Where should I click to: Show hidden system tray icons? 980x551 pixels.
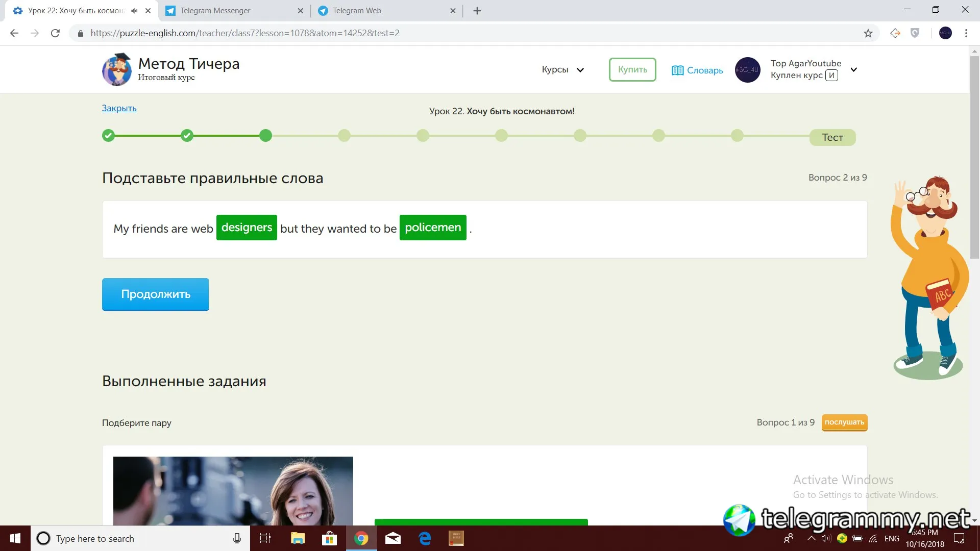[x=811, y=538]
